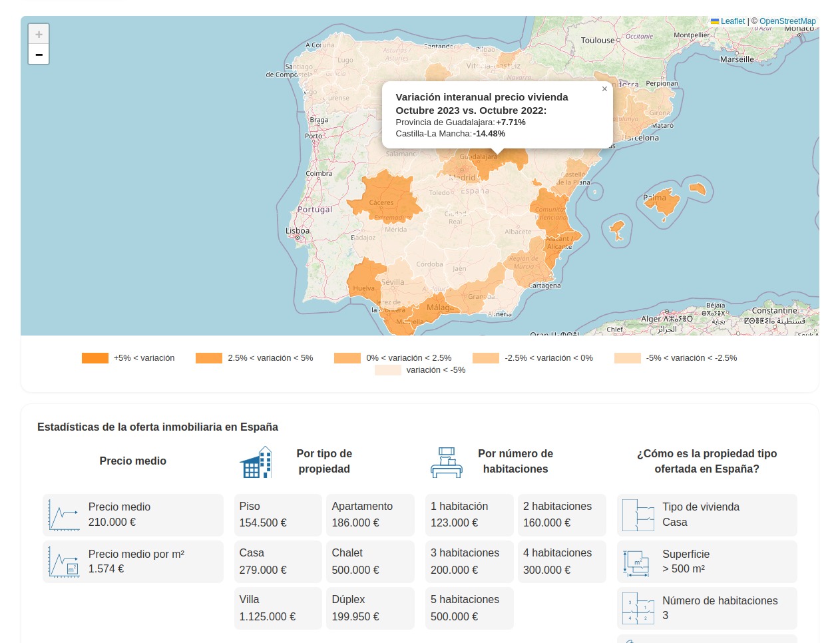Click the price per m² chart icon
Viewport: 840px width, 643px height.
[x=64, y=562]
